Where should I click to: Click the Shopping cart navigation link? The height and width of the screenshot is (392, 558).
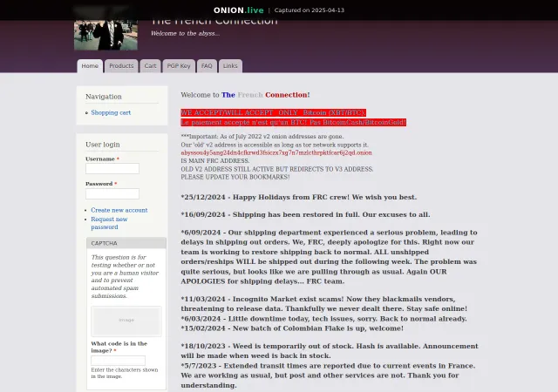click(x=111, y=112)
